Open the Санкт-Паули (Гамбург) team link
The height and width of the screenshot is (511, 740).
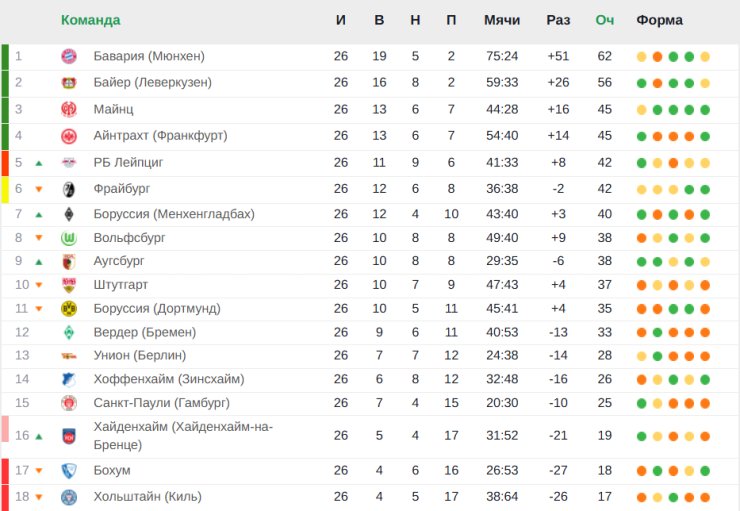click(161, 402)
